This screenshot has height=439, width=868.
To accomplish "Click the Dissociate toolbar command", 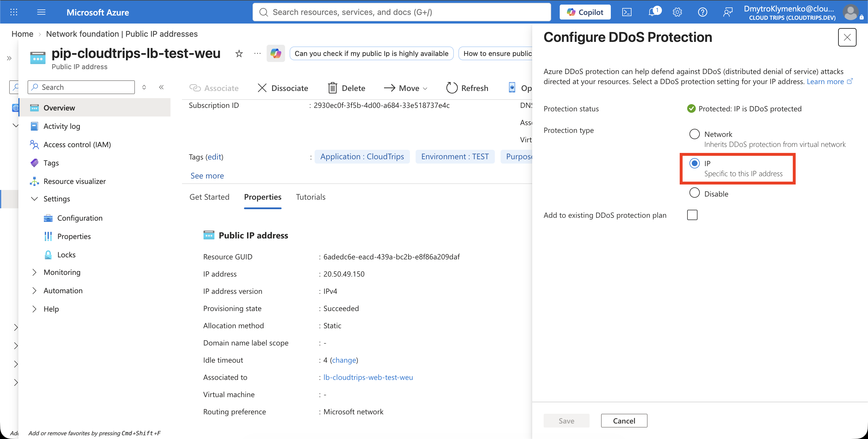I will (x=282, y=88).
